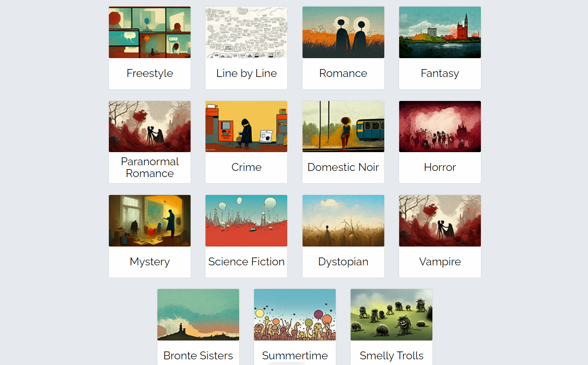Screen dimensions: 588x365
Task: Choose the Romance card image
Action: coord(343,32)
